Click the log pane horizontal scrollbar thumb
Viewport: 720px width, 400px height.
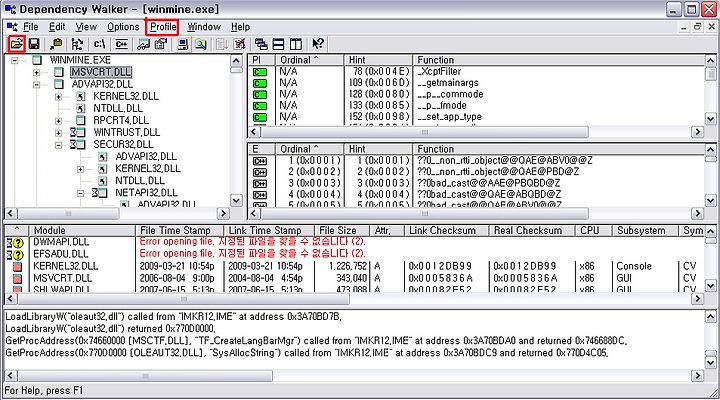tap(145, 376)
